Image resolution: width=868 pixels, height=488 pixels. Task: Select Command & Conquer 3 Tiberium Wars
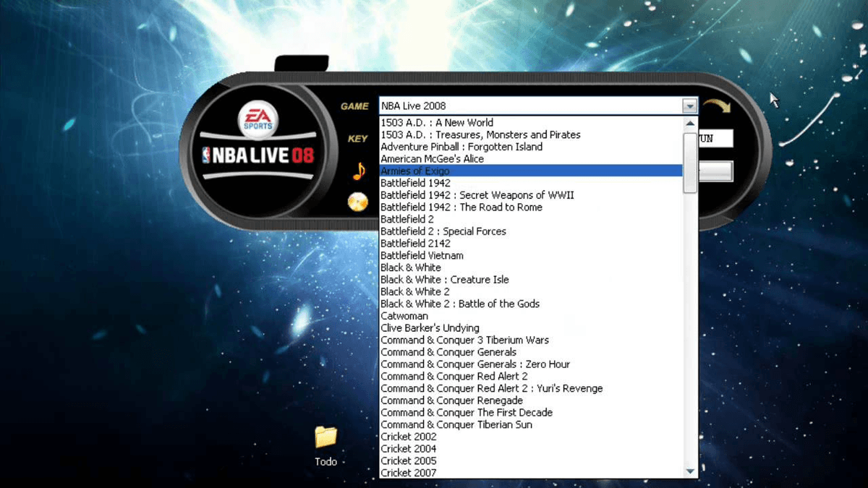464,341
